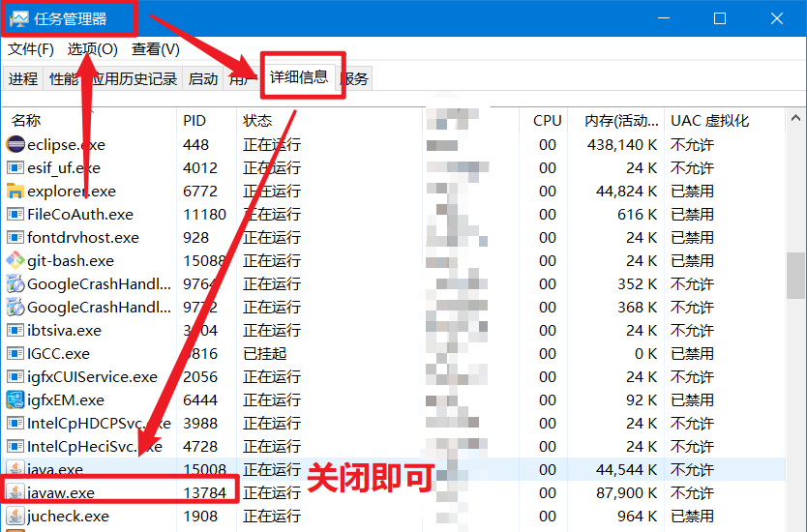
Task: Click memory value 87,900 K
Action: click(627, 492)
